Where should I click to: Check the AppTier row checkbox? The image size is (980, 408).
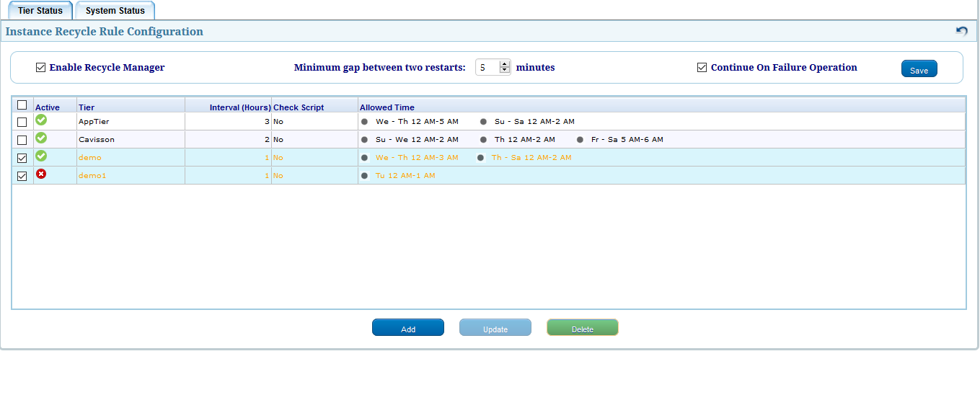(x=22, y=122)
